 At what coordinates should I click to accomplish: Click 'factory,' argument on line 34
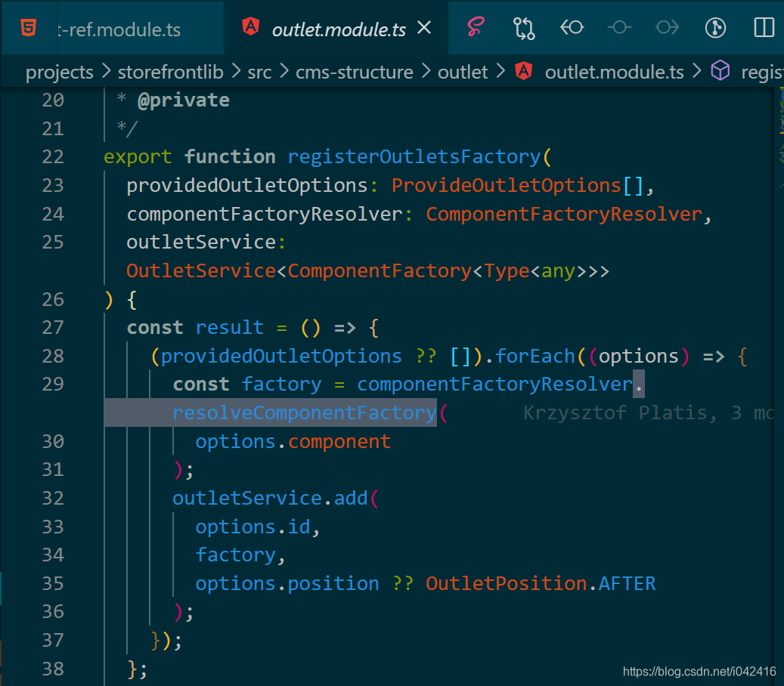240,555
